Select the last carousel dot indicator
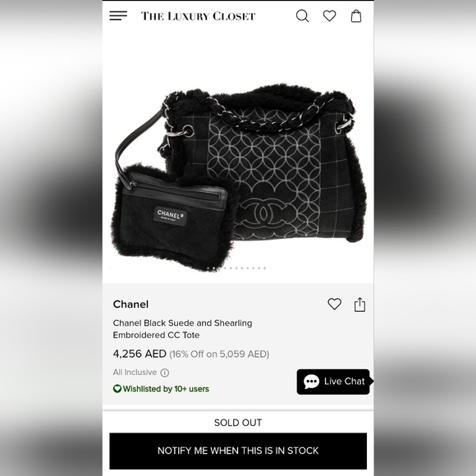 tap(265, 268)
